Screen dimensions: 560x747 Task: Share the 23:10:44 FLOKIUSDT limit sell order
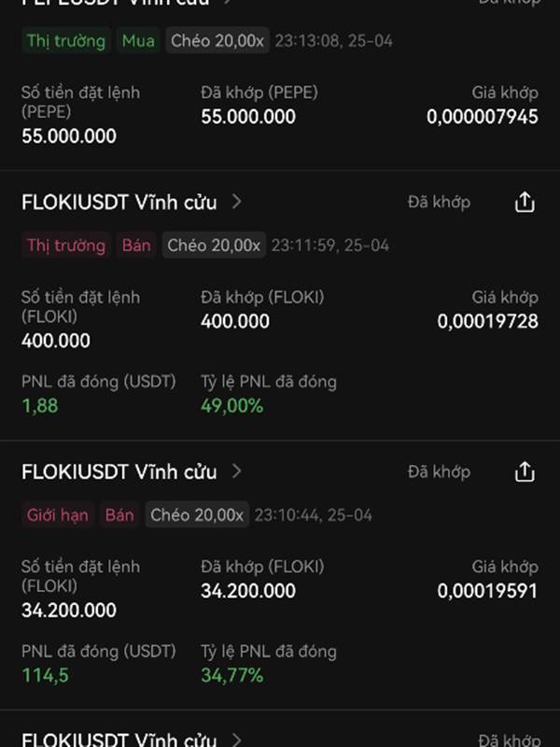[x=525, y=472]
